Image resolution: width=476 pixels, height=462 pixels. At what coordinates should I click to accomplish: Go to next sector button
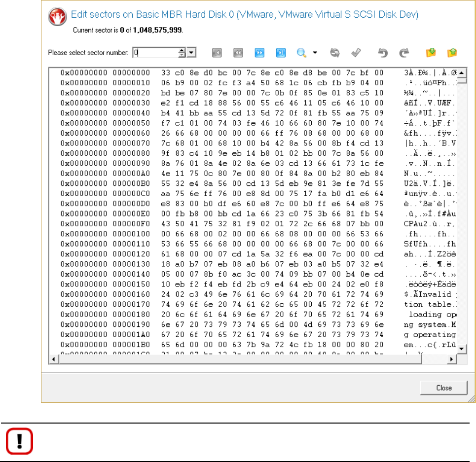(259, 53)
